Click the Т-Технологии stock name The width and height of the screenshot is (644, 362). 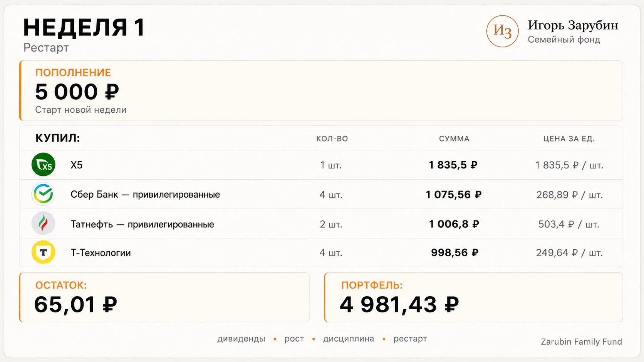pyautogui.click(x=101, y=253)
